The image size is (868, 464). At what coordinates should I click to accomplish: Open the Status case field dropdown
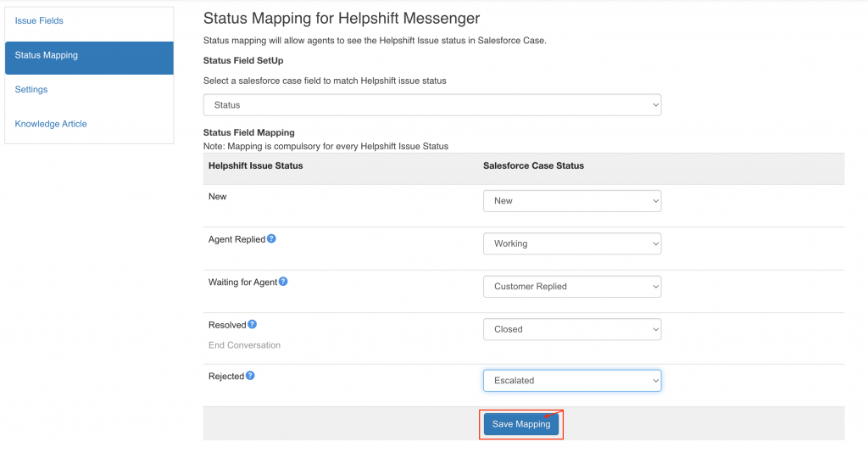(432, 105)
